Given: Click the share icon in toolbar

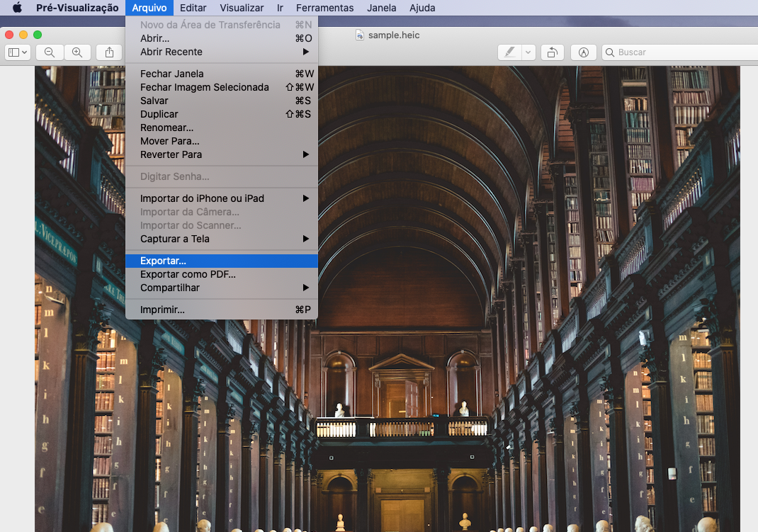Looking at the screenshot, I should click(x=109, y=52).
